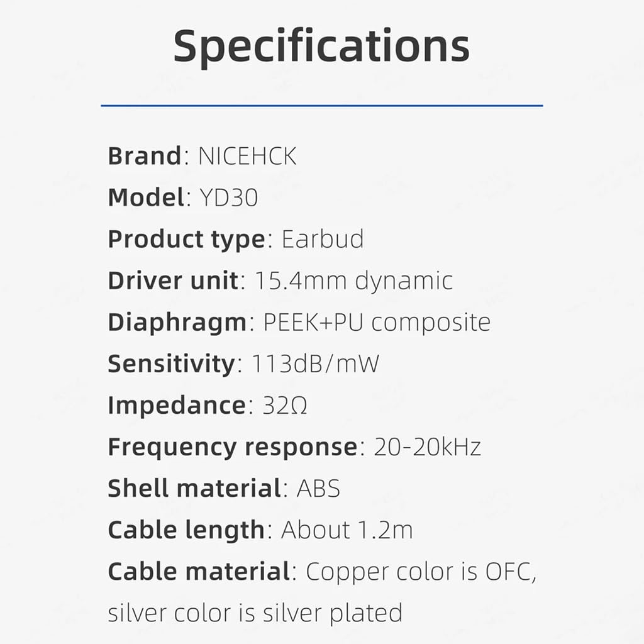
Task: Click the Earbud product type value
Action: (x=323, y=240)
